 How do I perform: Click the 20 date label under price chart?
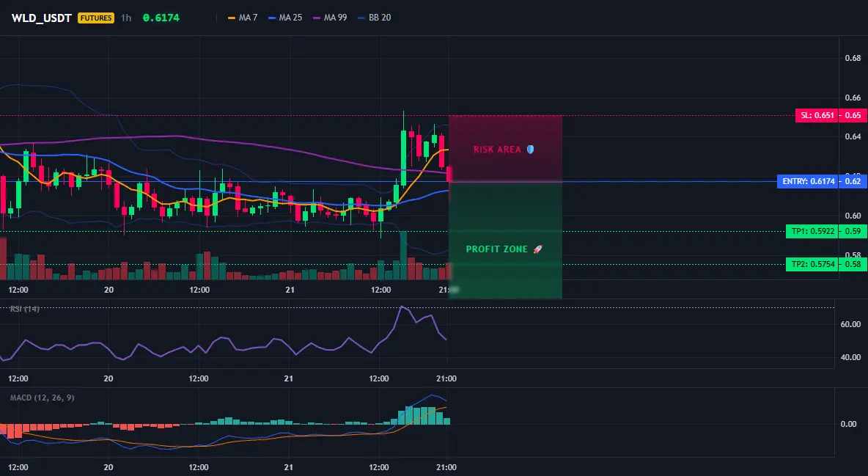(x=108, y=290)
